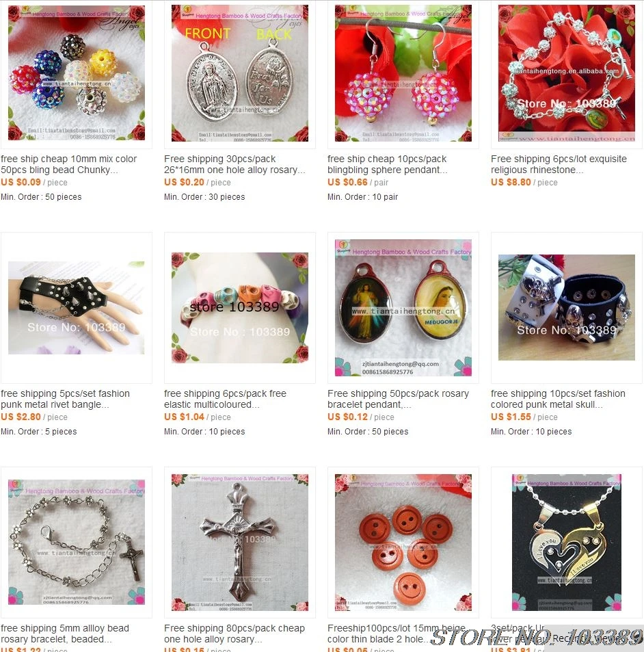644x652 pixels.
Task: Open 'Free shipping 30pcs/pack 26*16mm' rosary link
Action: coord(234,164)
